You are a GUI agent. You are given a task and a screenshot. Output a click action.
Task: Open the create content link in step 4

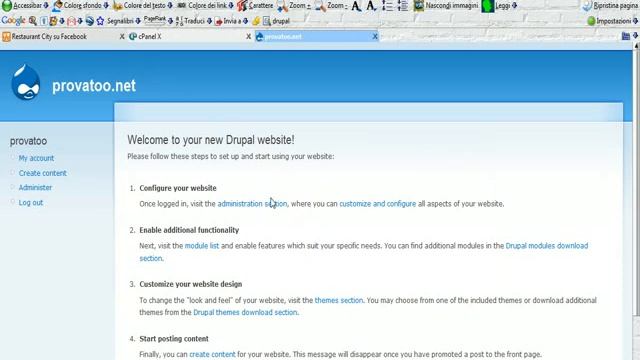click(212, 354)
